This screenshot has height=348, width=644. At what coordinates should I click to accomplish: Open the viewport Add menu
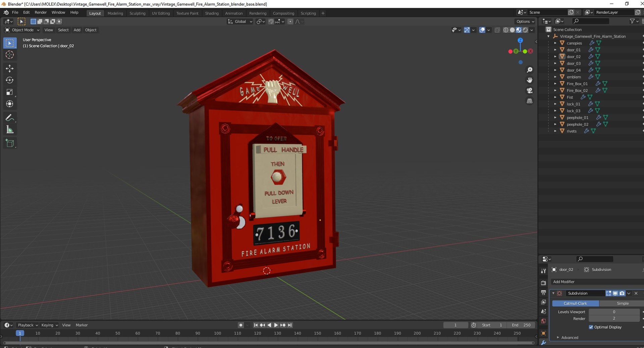pos(77,30)
